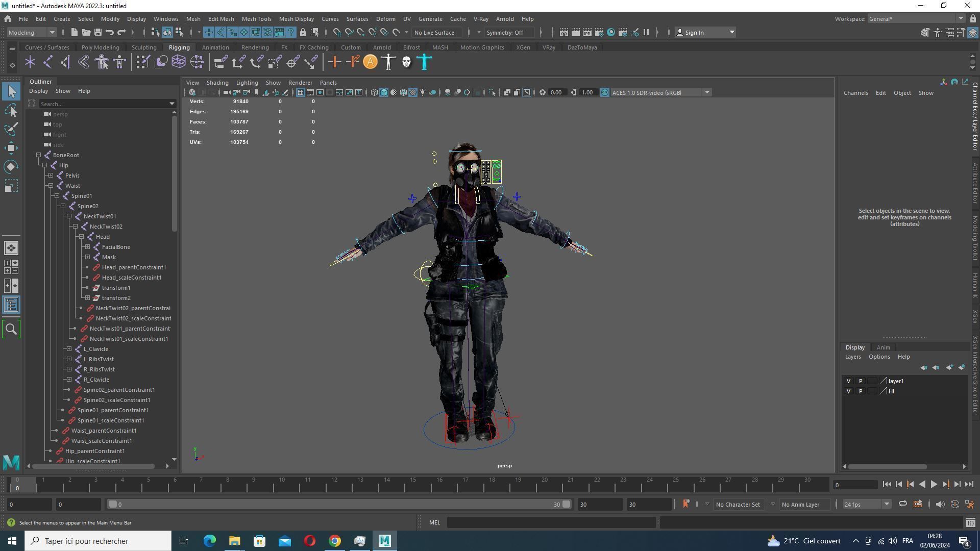
Task: Select the Paint Selection tool
Action: point(11,129)
